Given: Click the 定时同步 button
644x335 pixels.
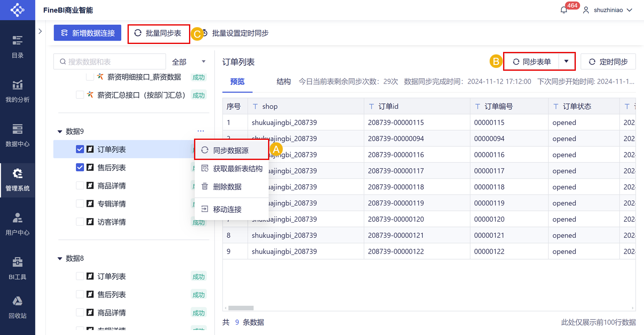Looking at the screenshot, I should tap(608, 62).
